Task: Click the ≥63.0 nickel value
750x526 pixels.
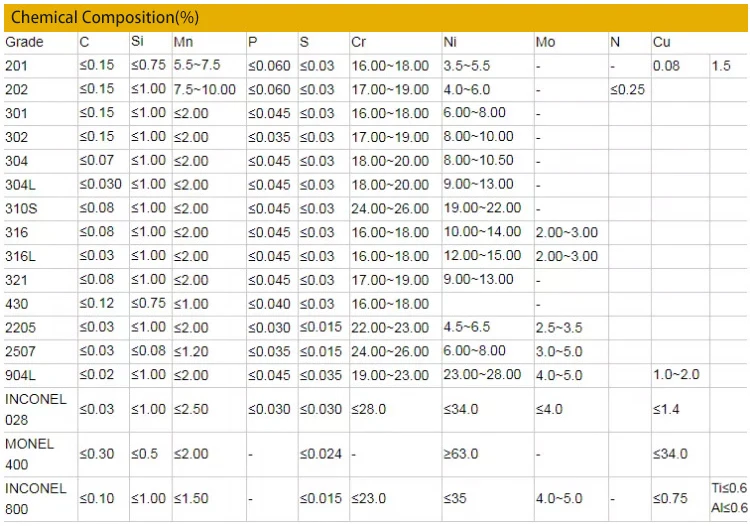Action: pos(461,454)
